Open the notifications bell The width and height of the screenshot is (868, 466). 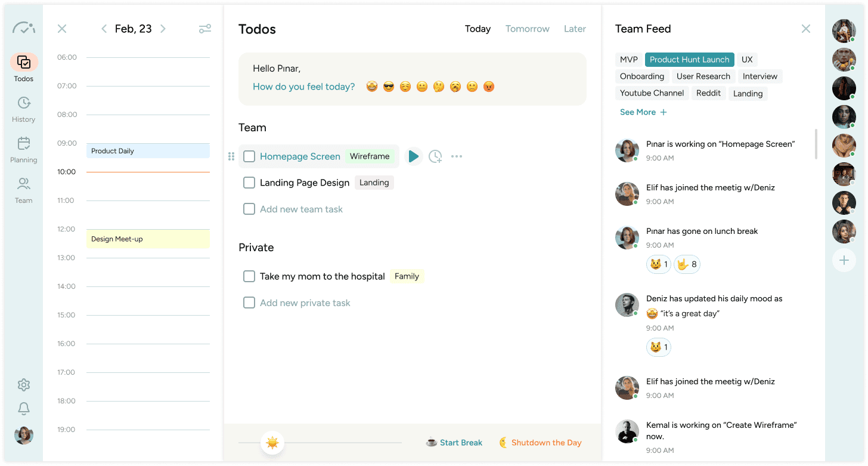point(24,409)
